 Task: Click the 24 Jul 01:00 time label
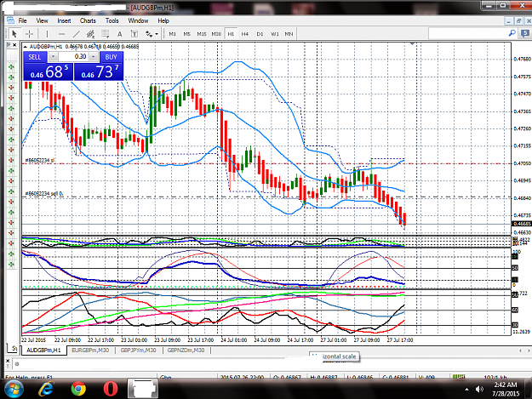(234, 339)
